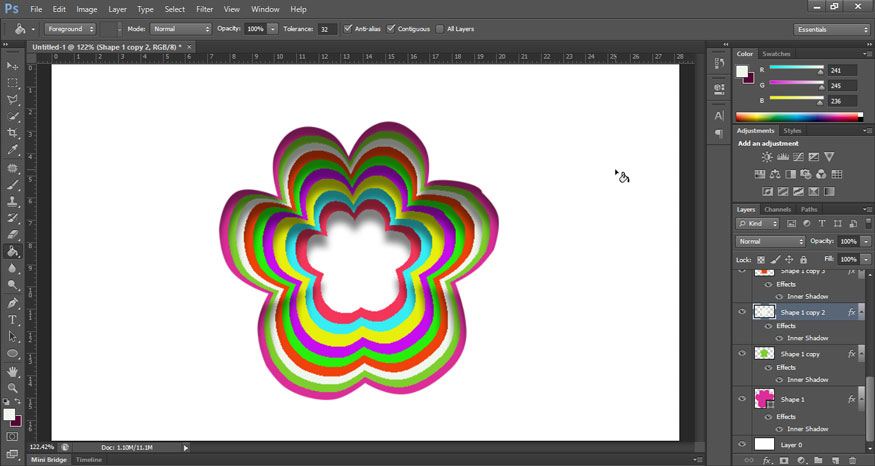
Task: Pick the Hand tool
Action: (x=13, y=371)
